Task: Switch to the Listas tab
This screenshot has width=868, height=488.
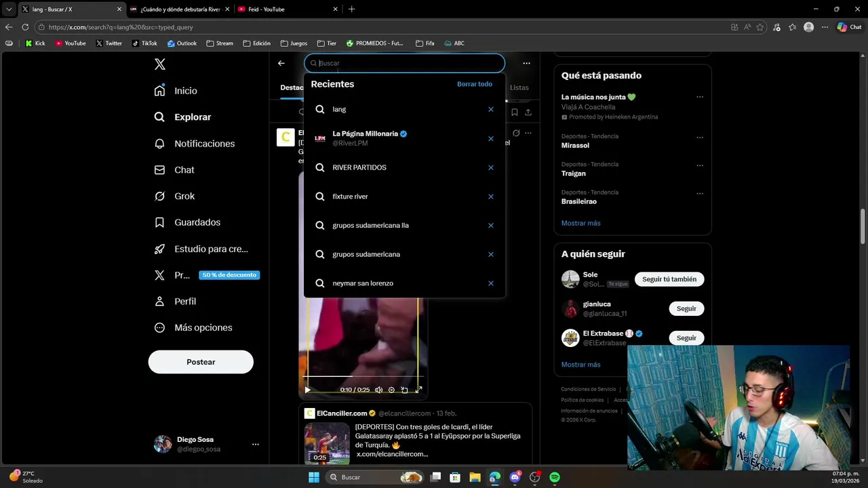Action: tap(519, 87)
